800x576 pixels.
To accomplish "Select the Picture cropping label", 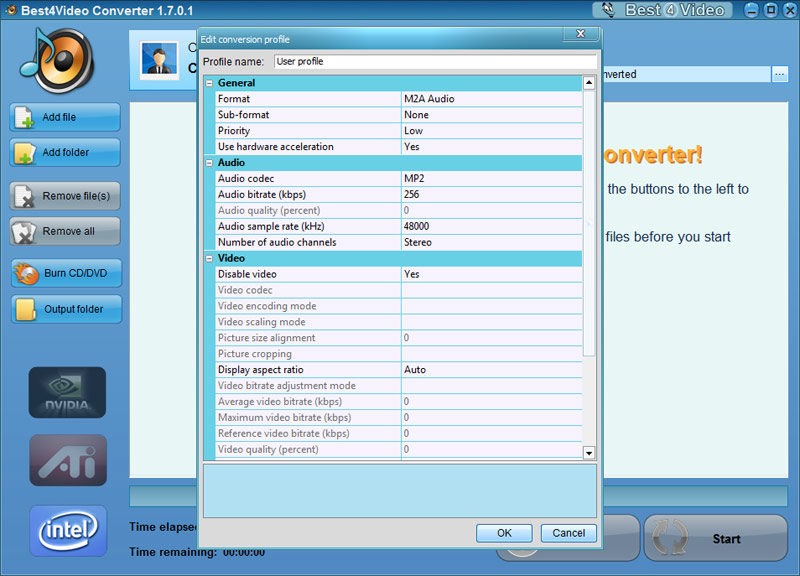I will point(255,354).
